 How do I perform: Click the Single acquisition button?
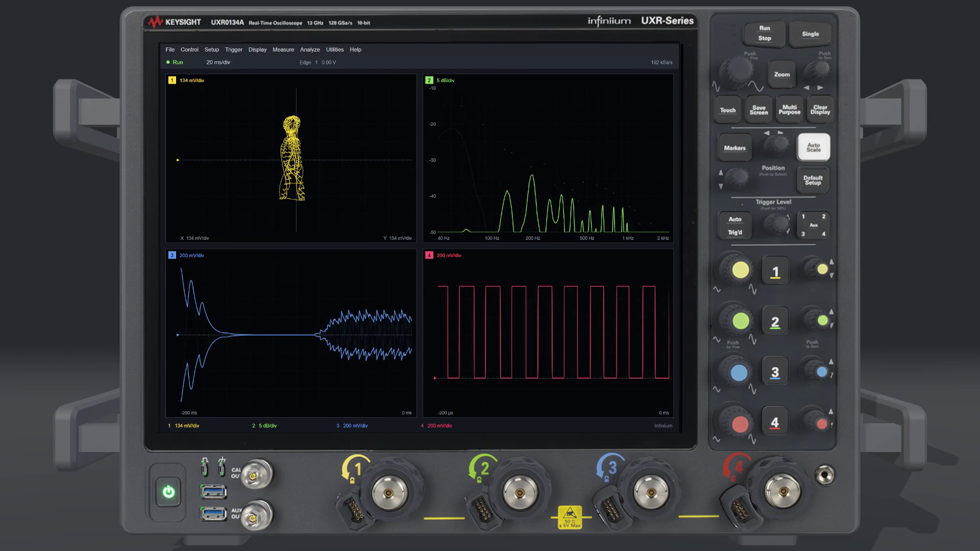point(810,34)
